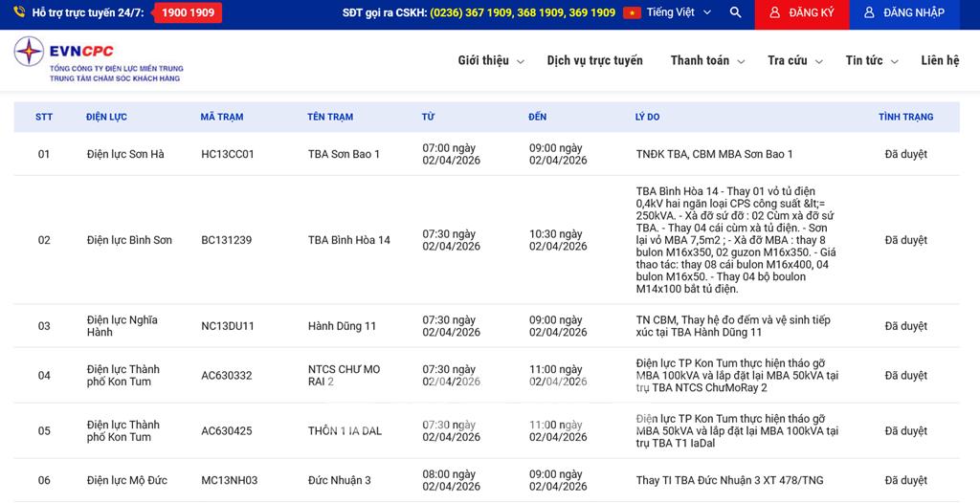Click the EVNCPC logo
Viewport: 980px width, 503px height.
coord(98,59)
